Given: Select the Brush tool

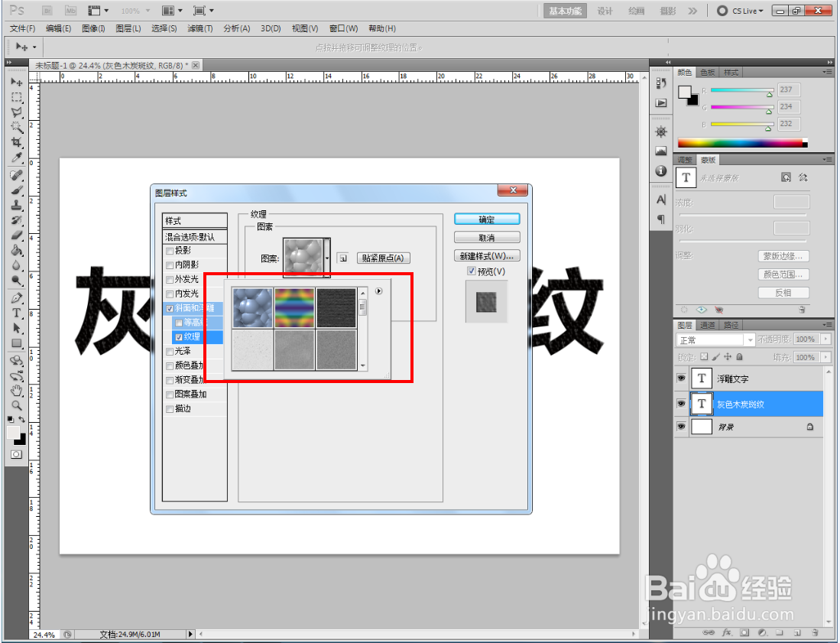Looking at the screenshot, I should tap(17, 190).
